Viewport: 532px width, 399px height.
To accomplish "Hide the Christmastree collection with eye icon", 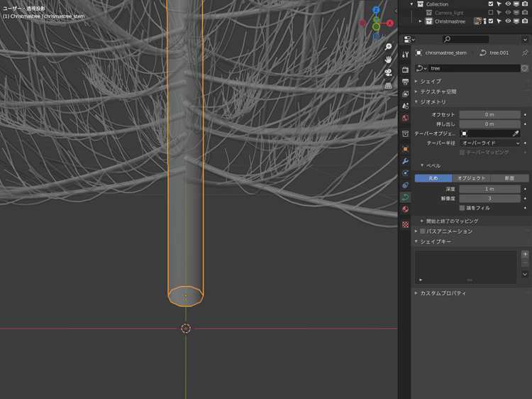I will coord(508,21).
